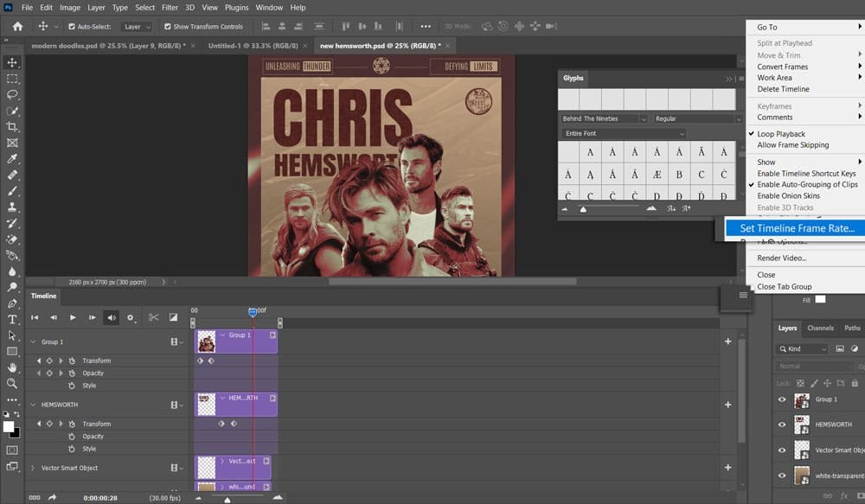Viewport: 865px width, 504px height.
Task: Hide the HEMSWORTH layer
Action: pyautogui.click(x=782, y=424)
